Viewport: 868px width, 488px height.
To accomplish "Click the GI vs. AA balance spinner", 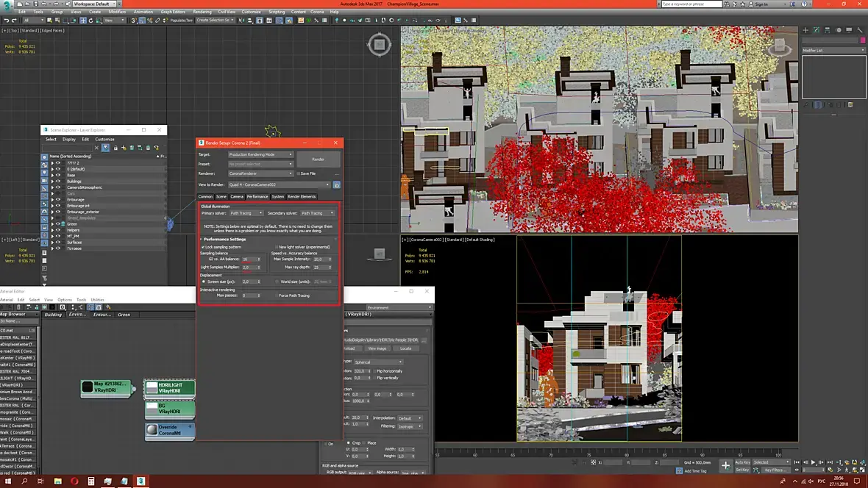I will pyautogui.click(x=259, y=259).
